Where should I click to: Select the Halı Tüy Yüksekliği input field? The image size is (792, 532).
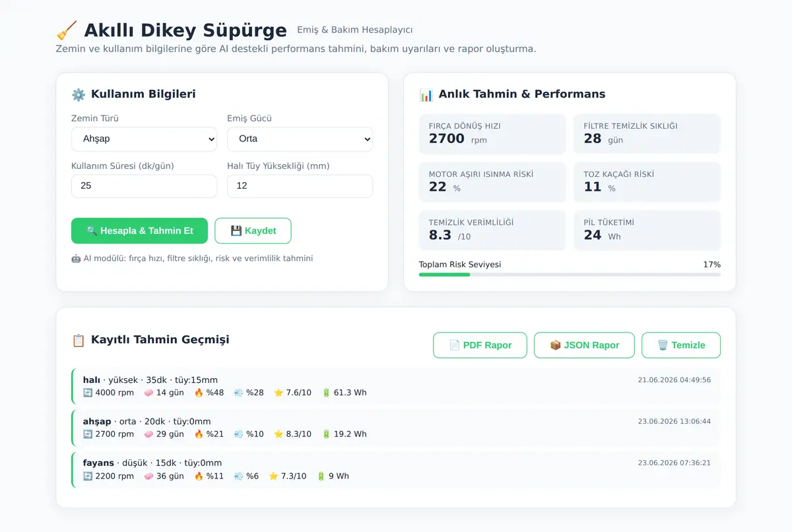300,186
